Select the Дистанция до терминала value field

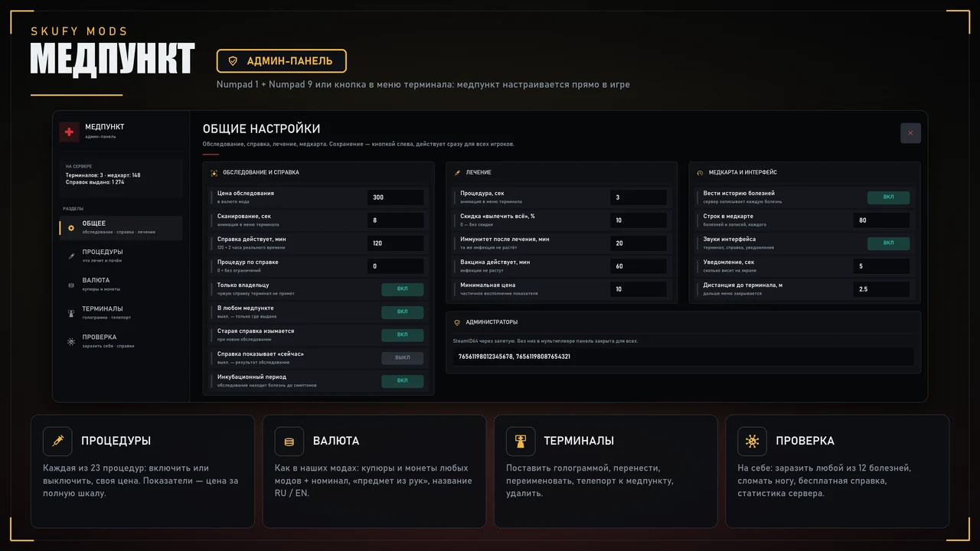point(881,289)
